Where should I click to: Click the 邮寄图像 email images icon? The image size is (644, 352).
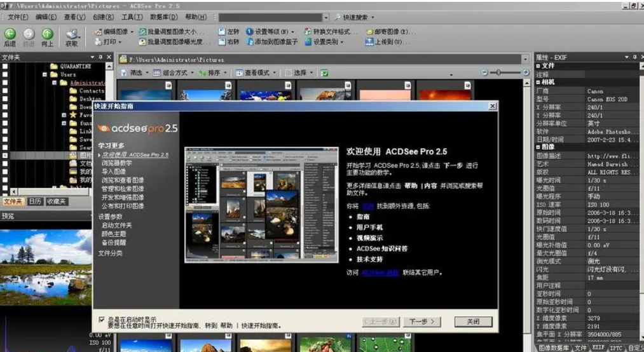pos(369,32)
